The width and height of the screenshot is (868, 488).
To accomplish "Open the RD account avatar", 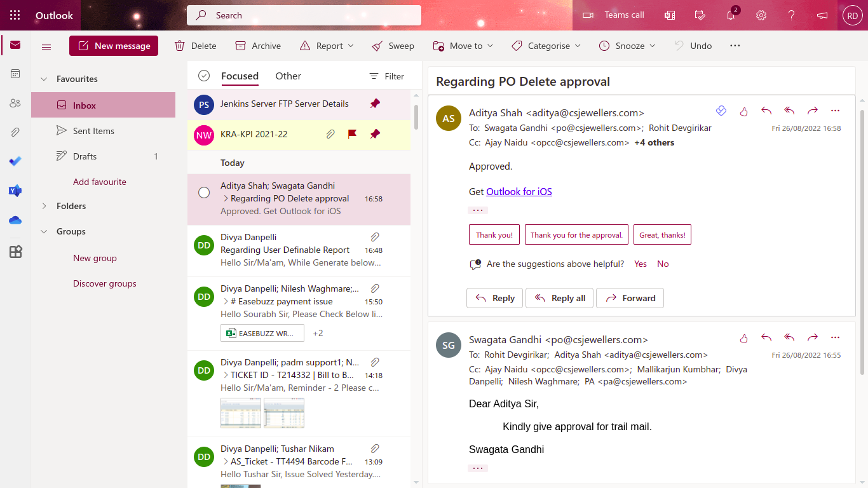I will point(853,15).
